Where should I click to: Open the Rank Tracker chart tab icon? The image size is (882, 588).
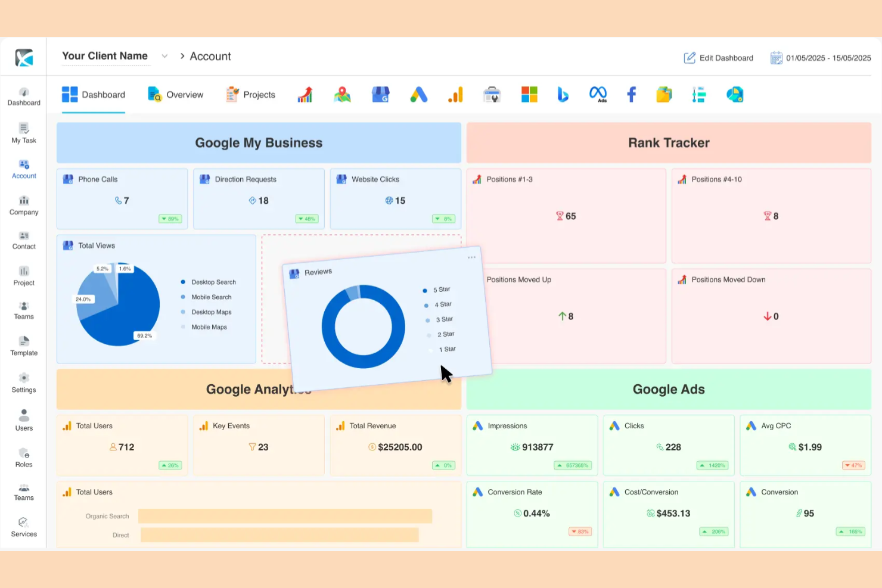[x=305, y=95]
